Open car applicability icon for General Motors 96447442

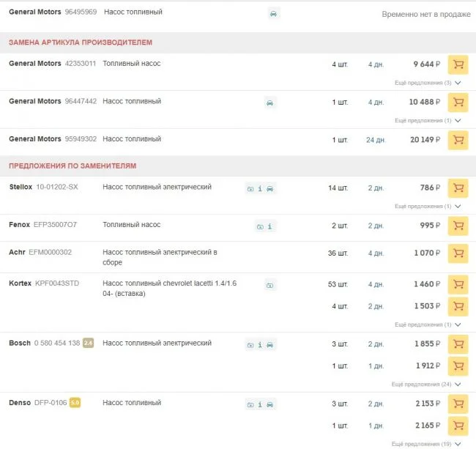270,103
